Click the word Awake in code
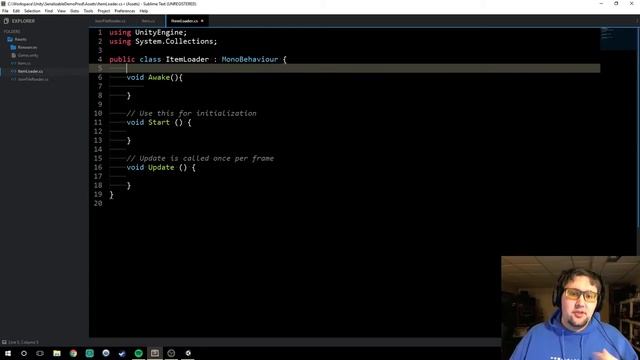 [159, 77]
